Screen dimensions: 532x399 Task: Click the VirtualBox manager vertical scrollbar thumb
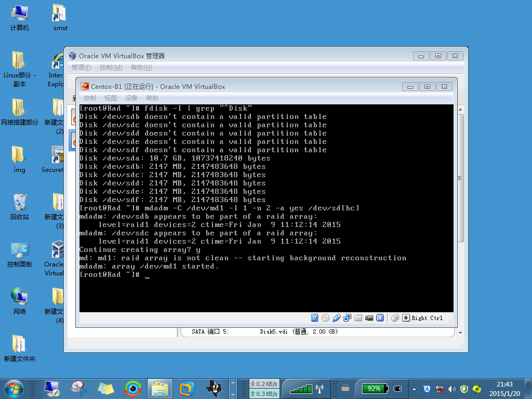point(460,178)
